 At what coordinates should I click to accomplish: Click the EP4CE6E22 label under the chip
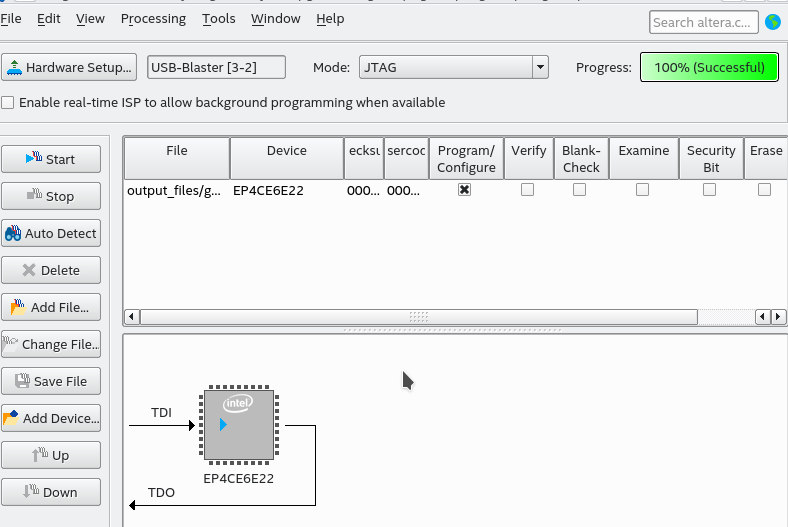pos(239,478)
